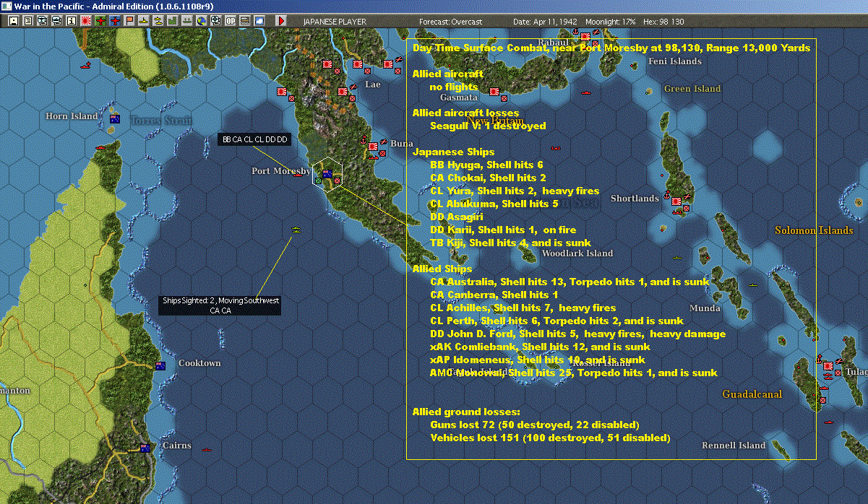The height and width of the screenshot is (504, 868).
Task: Click 'Seagull V: 1 destroyed' line
Action: coord(488,126)
